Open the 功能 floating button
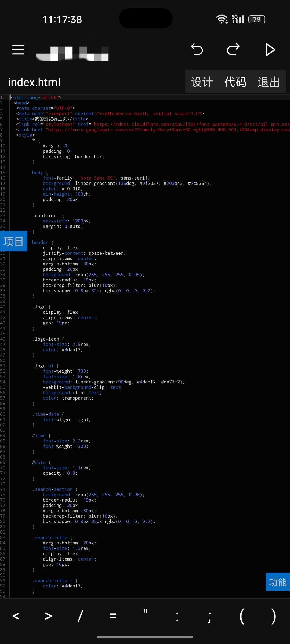The width and height of the screenshot is (290, 644). pos(278,582)
